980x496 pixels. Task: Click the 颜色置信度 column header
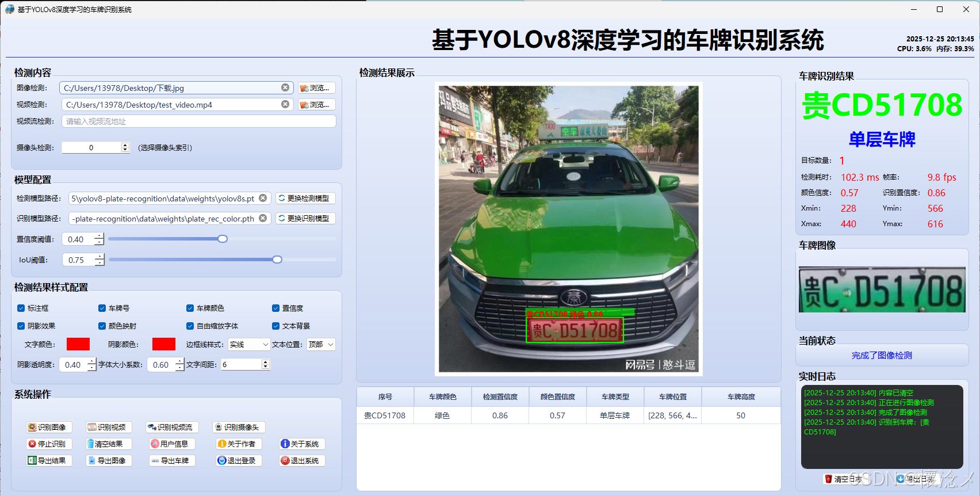[x=558, y=397]
